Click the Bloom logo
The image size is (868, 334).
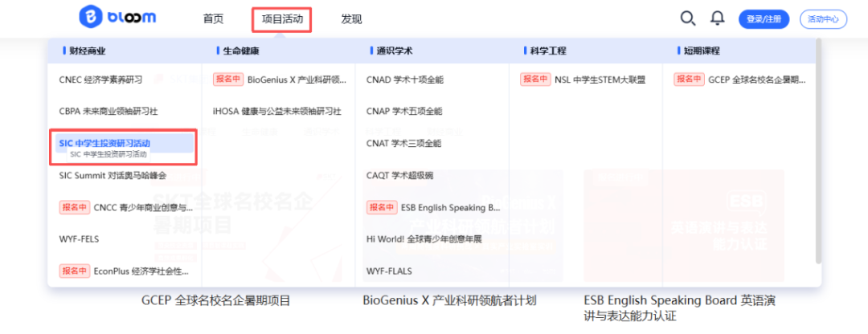tap(117, 18)
